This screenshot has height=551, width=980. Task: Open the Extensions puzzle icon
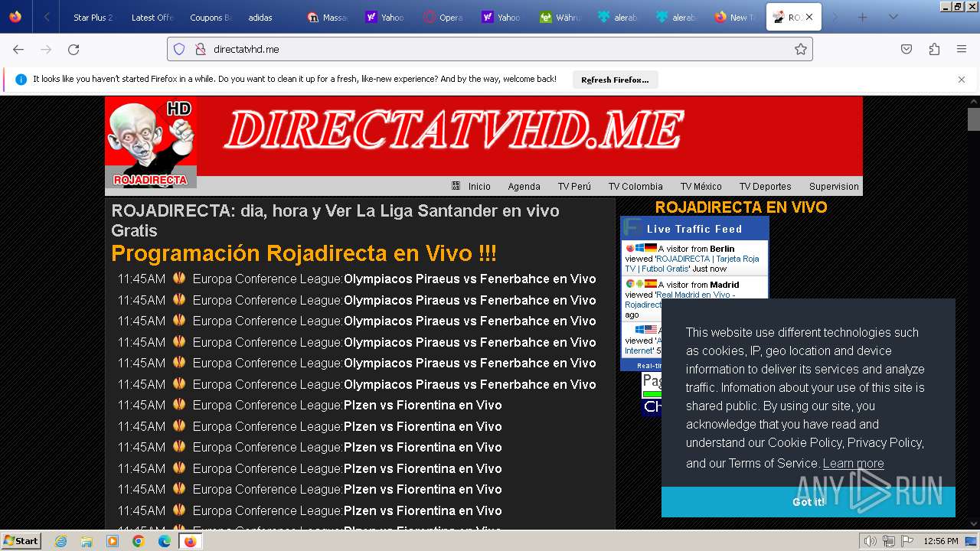click(x=934, y=49)
